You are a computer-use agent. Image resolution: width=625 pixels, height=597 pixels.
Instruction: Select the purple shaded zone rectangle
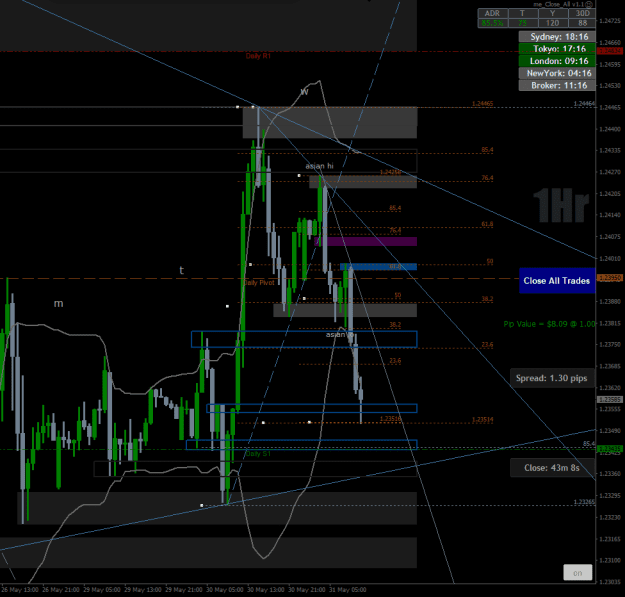click(x=366, y=242)
